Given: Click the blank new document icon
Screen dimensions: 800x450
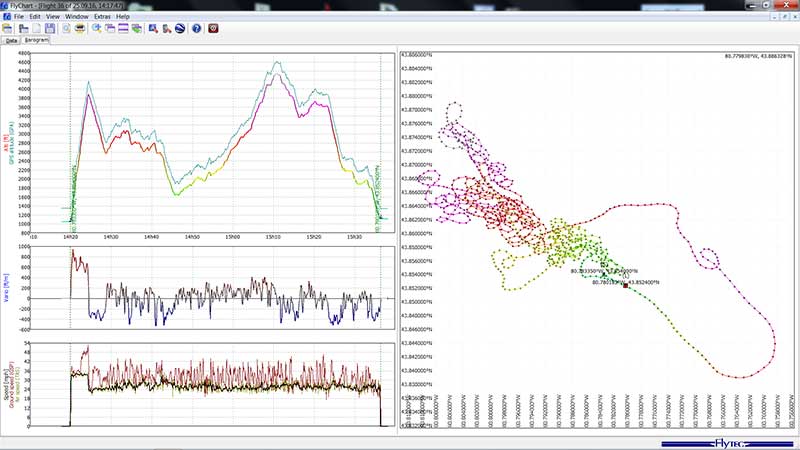Looking at the screenshot, I should (36, 28).
